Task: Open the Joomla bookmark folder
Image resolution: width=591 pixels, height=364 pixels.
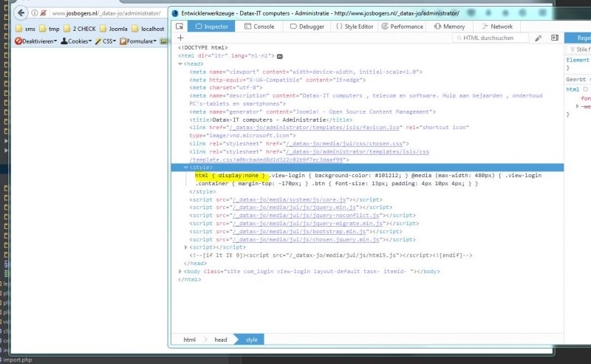Action: 114,29
